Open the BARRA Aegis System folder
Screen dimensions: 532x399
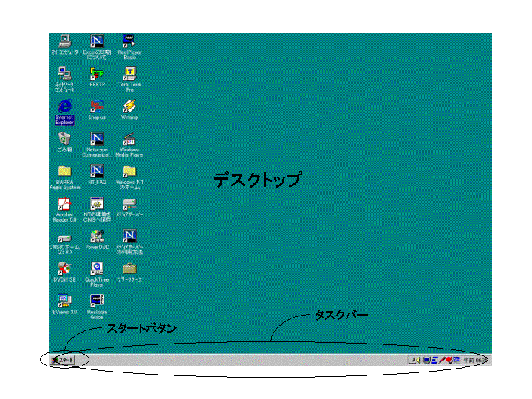[x=64, y=171]
